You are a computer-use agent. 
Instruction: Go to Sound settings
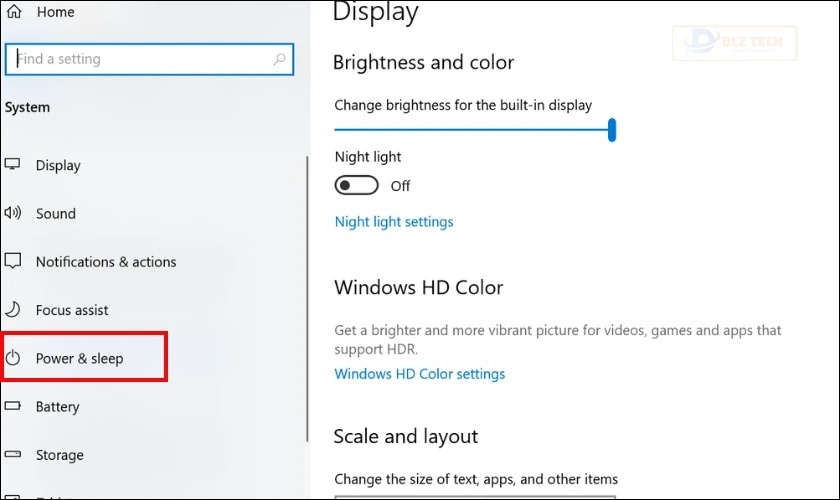(56, 213)
